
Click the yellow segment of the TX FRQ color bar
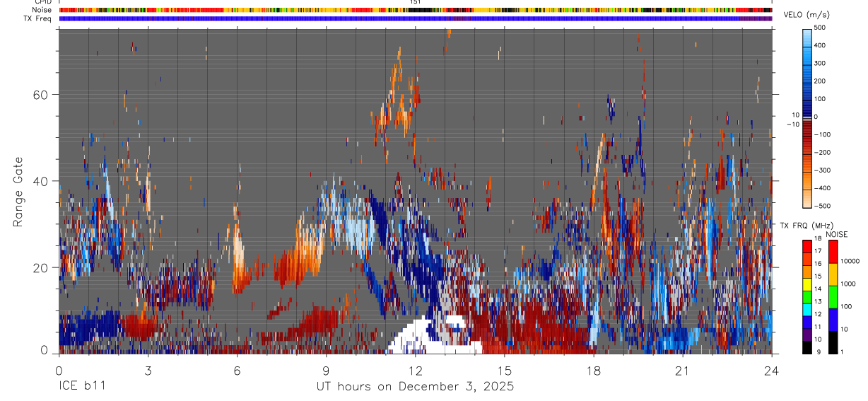tap(807, 284)
